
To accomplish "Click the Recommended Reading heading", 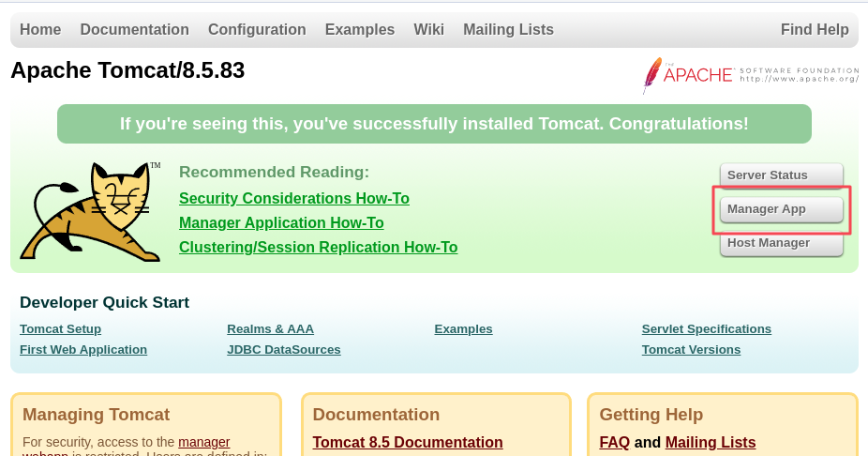I will tap(274, 173).
